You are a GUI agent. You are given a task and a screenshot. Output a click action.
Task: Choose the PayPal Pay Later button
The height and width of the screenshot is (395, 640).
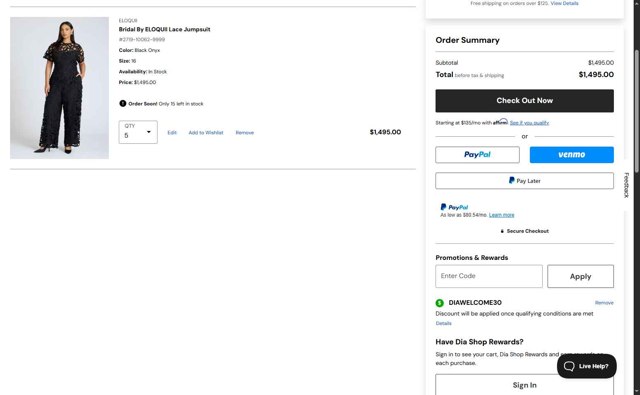524,181
